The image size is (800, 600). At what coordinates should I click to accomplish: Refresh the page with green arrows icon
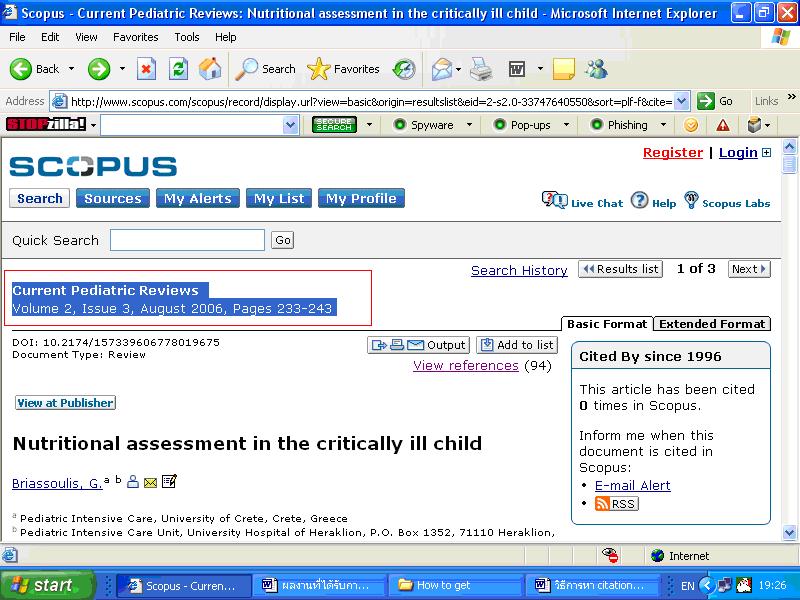point(179,69)
